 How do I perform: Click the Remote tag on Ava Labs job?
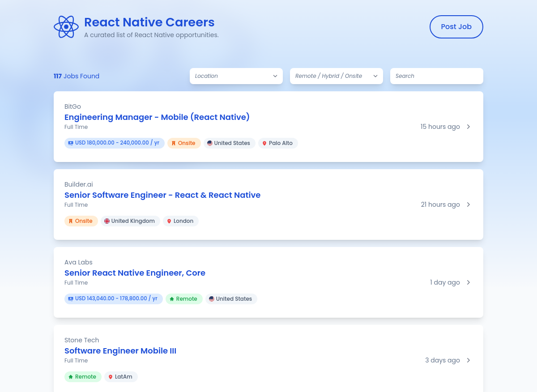tap(184, 299)
